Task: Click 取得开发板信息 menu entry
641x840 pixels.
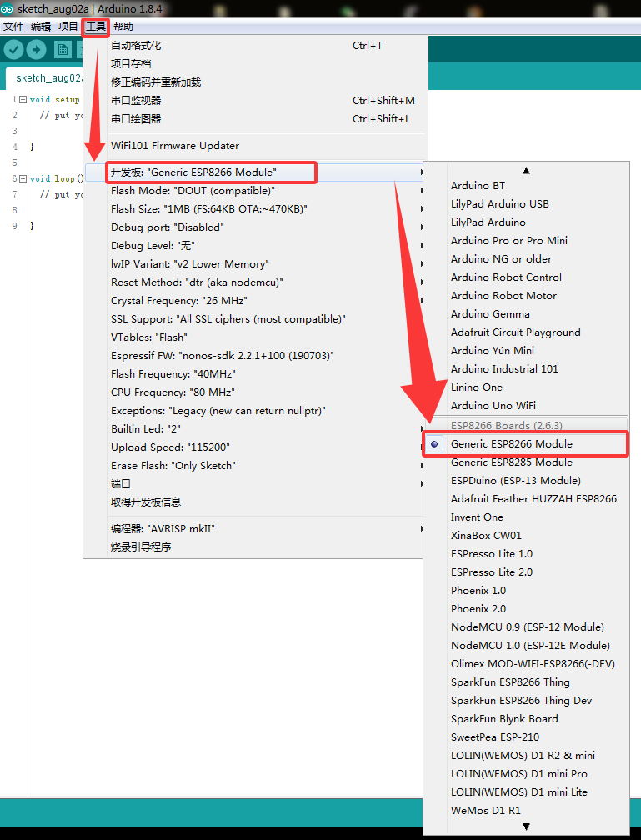Action: pyautogui.click(x=255, y=502)
